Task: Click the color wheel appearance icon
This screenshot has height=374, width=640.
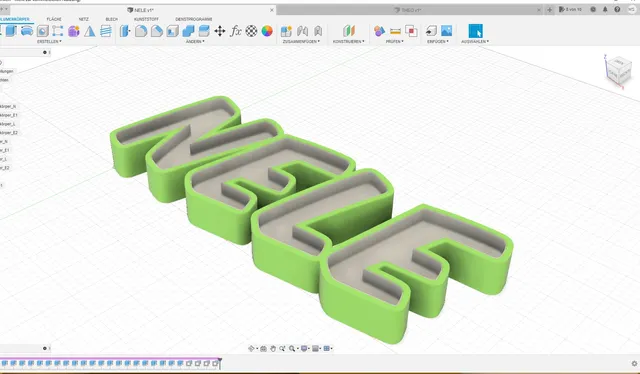Action: tap(267, 31)
